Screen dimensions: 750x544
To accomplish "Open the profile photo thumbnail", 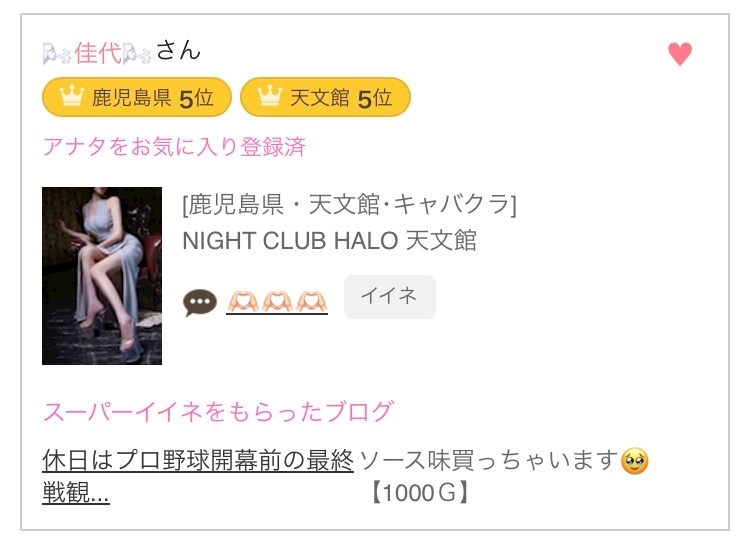I will point(102,276).
